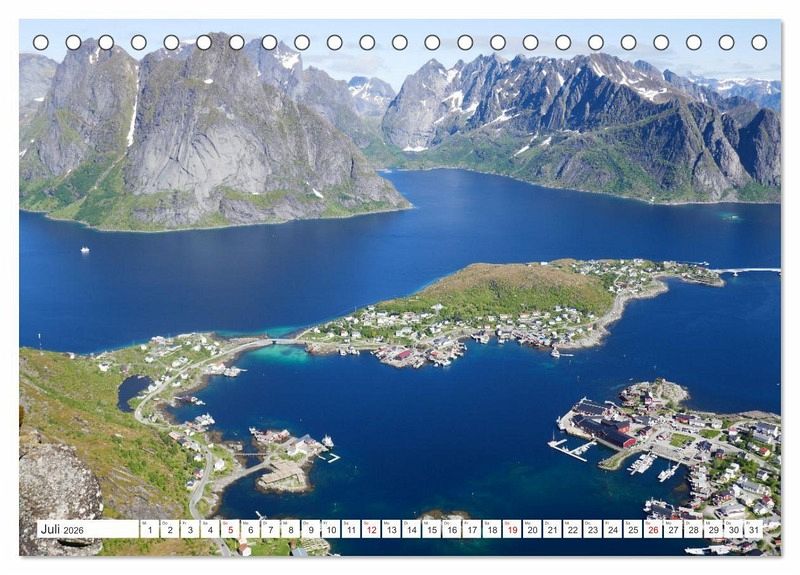The height and width of the screenshot is (575, 800).
Task: Select Sunday 5 in the date row
Action: point(230,529)
